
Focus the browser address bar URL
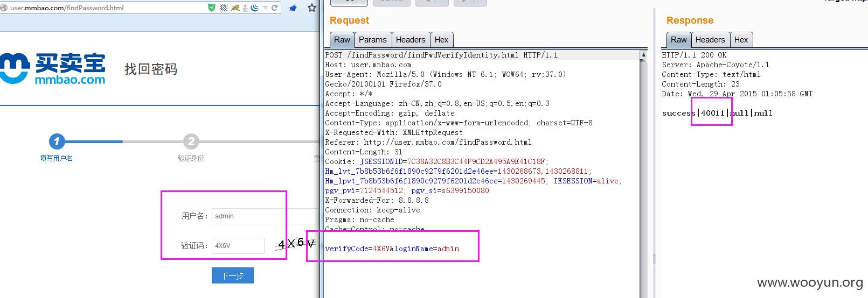click(67, 8)
